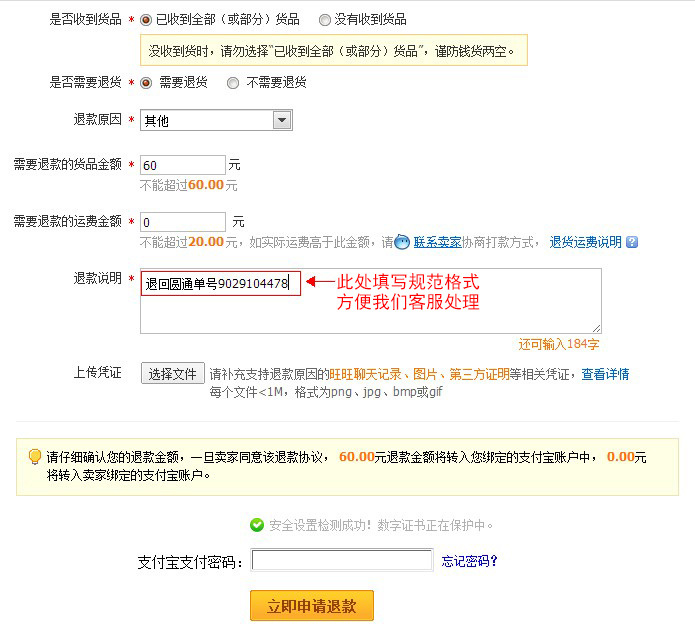Click the blue Wangwang icon before 联系卖家
The width and height of the screenshot is (695, 638).
403,242
